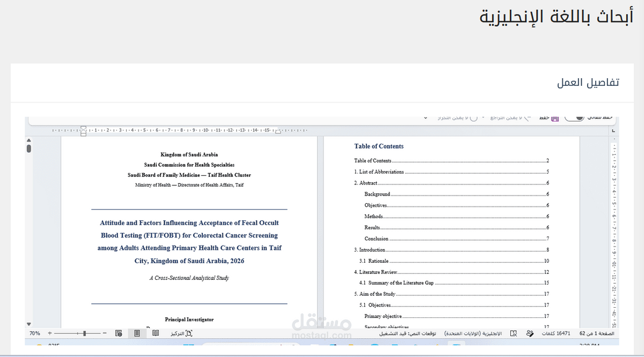Click 'Kingdom of Saudi Arabia' title line
This screenshot has height=357, width=644.
189,154
